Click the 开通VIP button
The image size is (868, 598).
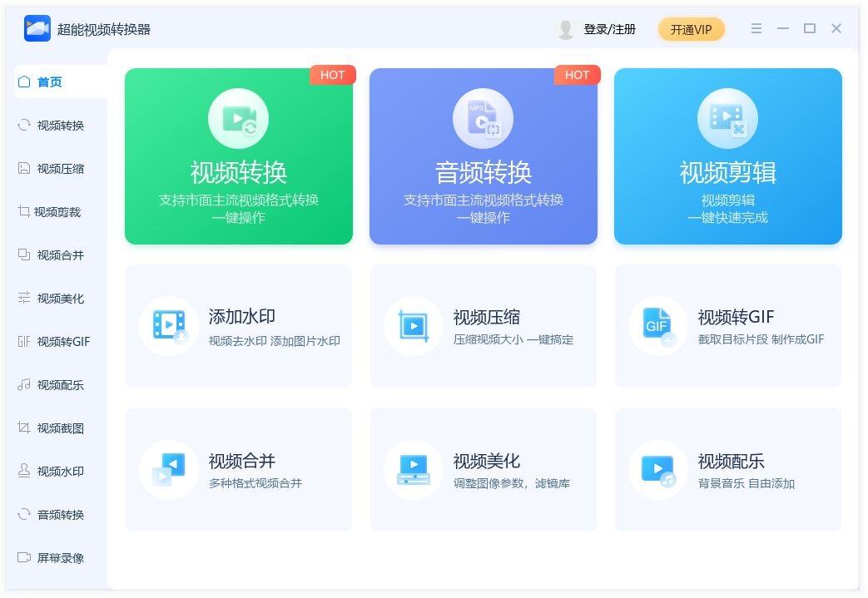[x=692, y=29]
